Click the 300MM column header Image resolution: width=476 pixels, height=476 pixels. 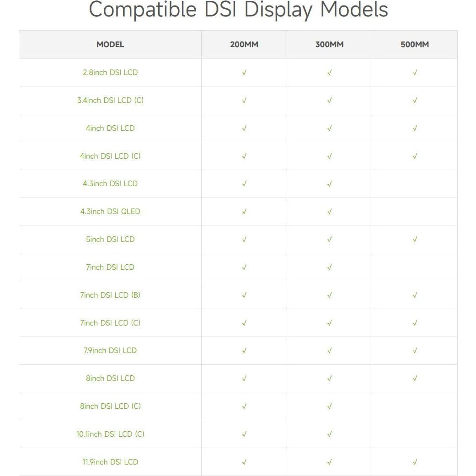(x=329, y=44)
